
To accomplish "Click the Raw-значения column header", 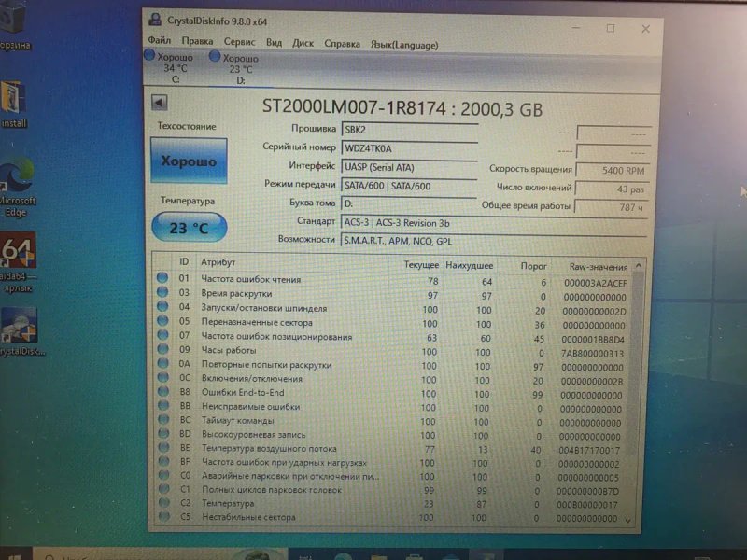I will pyautogui.click(x=599, y=267).
